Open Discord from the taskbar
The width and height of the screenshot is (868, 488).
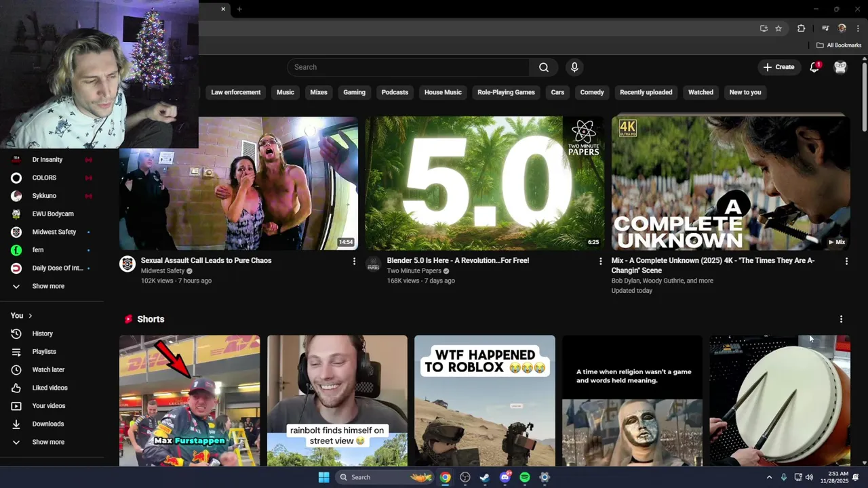click(505, 477)
